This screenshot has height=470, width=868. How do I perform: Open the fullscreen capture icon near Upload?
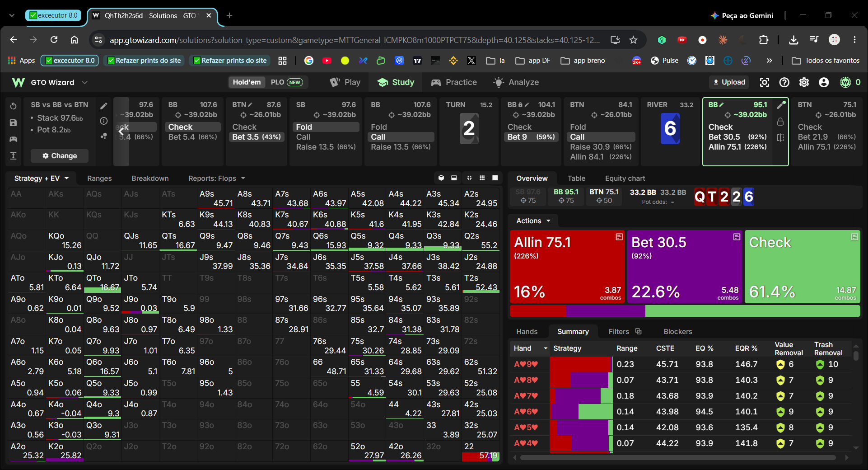tap(764, 82)
